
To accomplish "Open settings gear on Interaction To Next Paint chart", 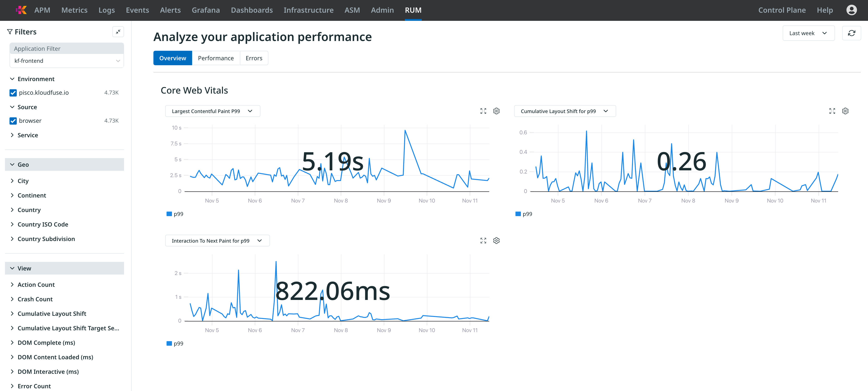I will [496, 240].
